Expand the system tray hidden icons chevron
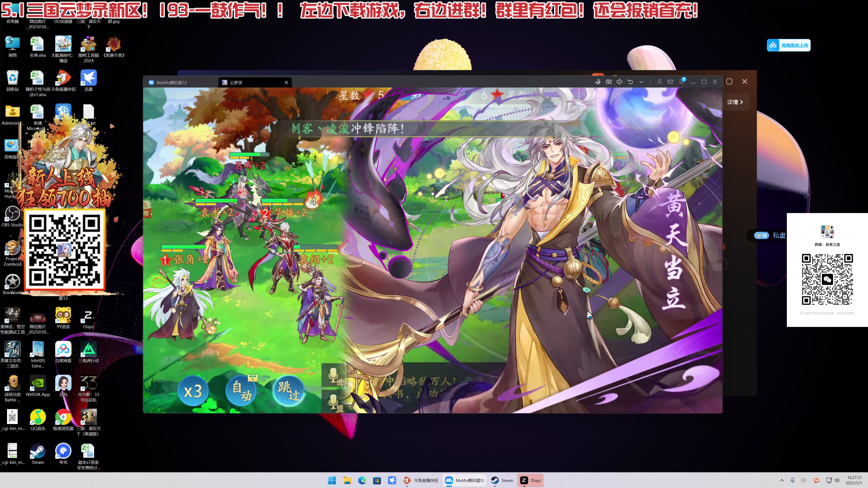This screenshot has width=868, height=488. 782,480
